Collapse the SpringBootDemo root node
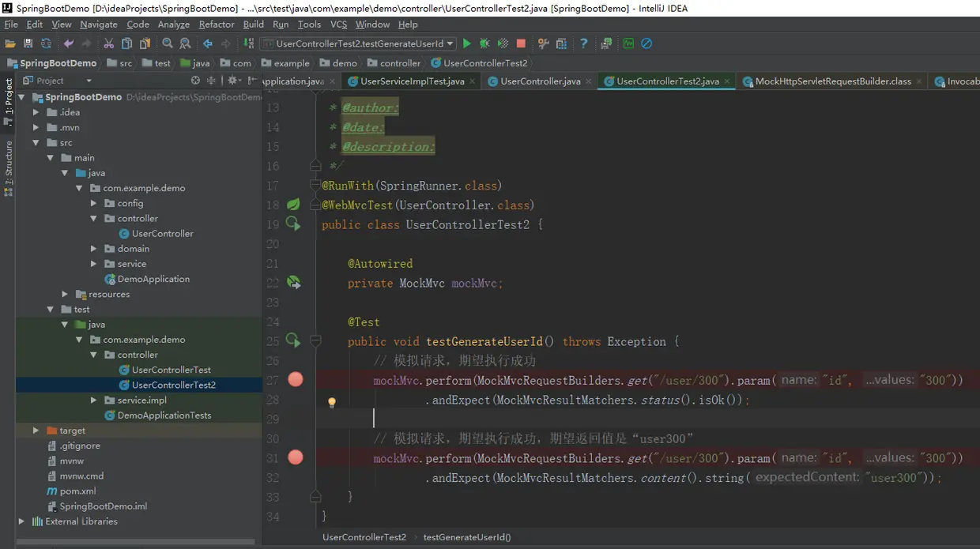Image resolution: width=980 pixels, height=549 pixels. coord(22,97)
